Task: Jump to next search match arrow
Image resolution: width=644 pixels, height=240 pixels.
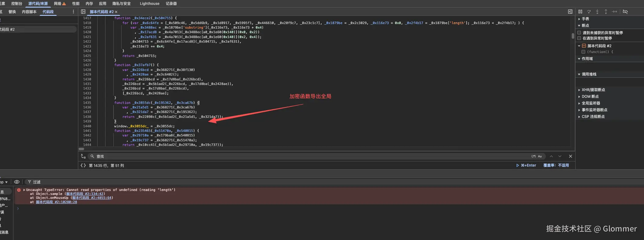Action: pos(560,156)
